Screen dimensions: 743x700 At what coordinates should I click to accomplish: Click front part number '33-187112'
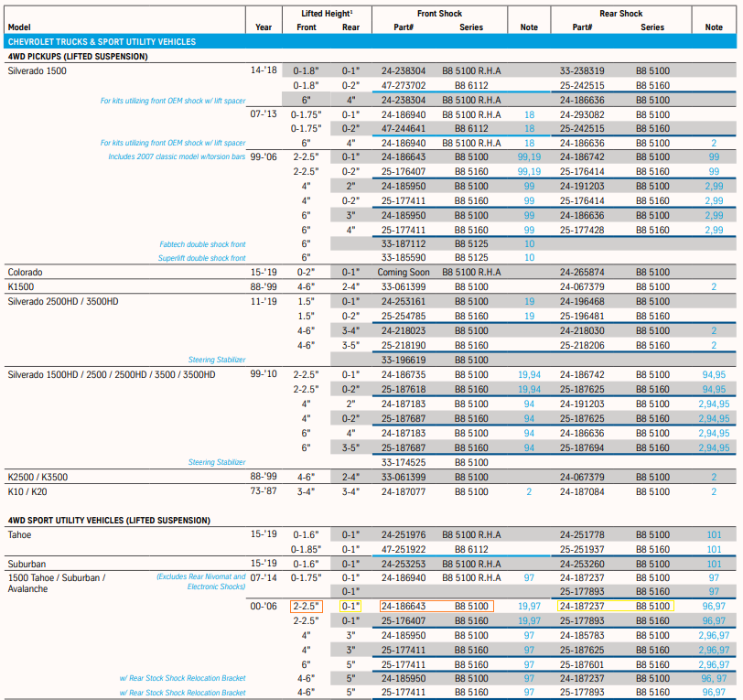click(404, 244)
